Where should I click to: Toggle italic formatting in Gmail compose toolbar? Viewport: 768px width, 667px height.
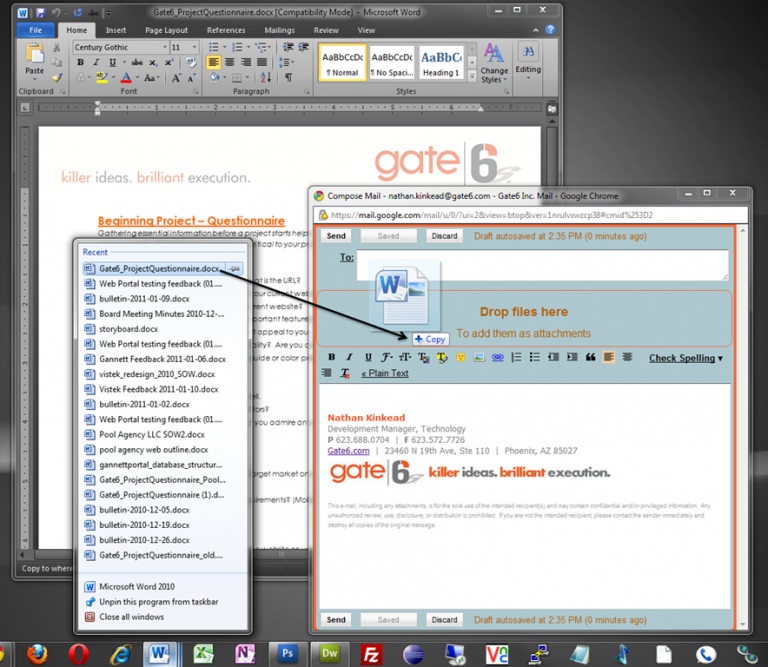pyautogui.click(x=350, y=357)
